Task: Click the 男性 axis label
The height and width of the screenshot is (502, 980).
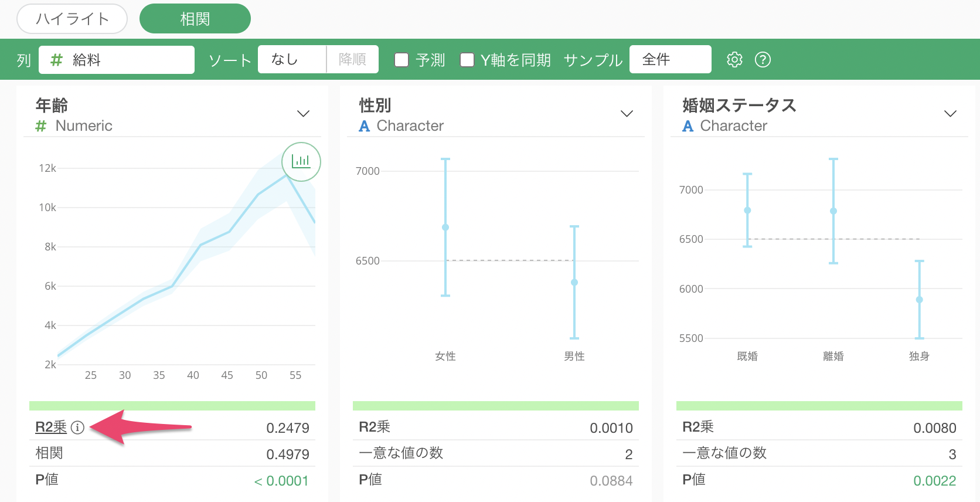Action: point(574,356)
